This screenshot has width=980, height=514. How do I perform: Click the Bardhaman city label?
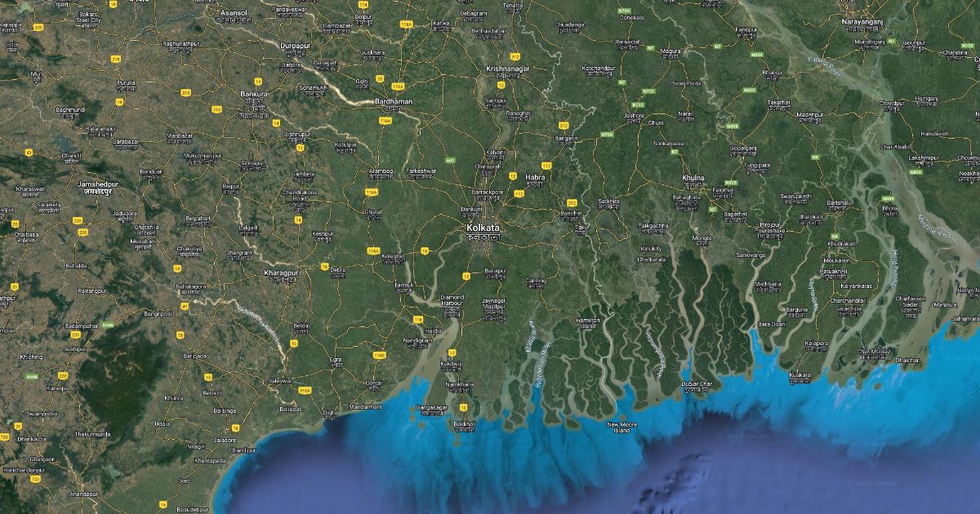point(393,101)
